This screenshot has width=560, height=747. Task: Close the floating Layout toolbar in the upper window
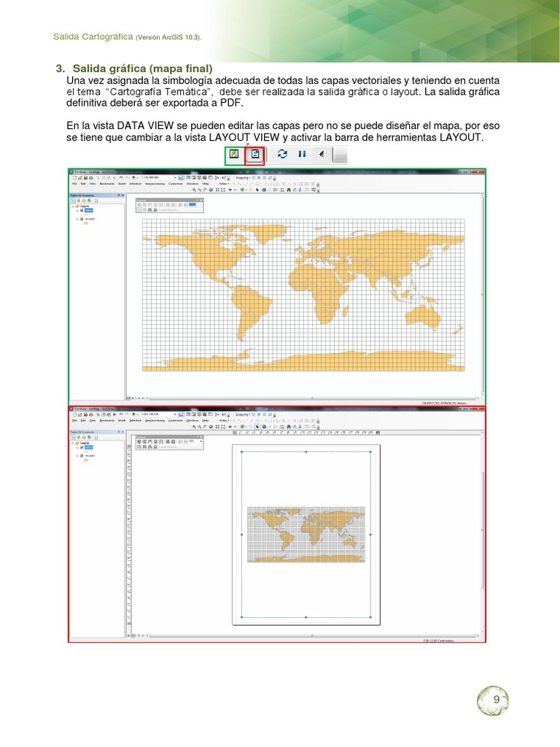coord(201,200)
